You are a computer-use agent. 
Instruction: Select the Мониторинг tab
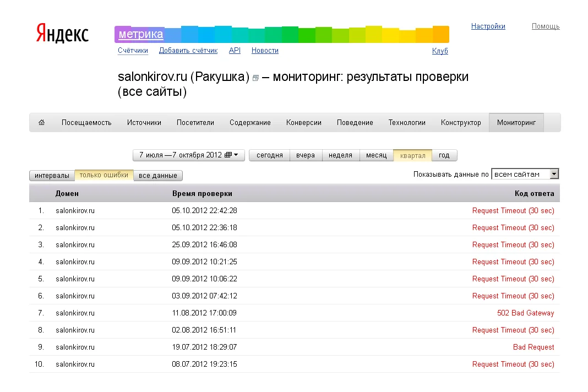[x=516, y=123]
